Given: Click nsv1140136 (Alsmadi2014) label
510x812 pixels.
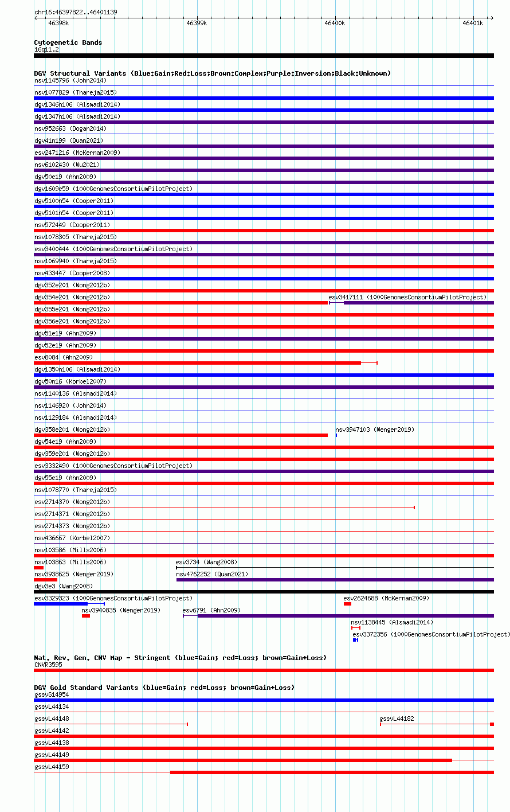Looking at the screenshot, I should 76,393.
